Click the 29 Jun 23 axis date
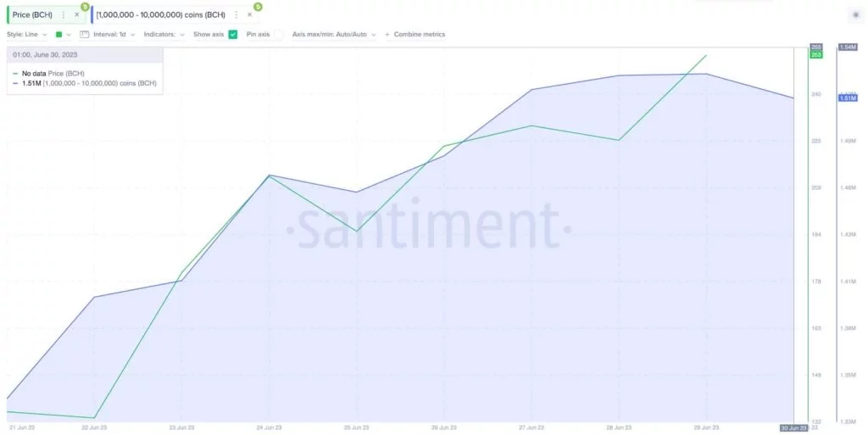This screenshot has height=435, width=868. coord(706,428)
